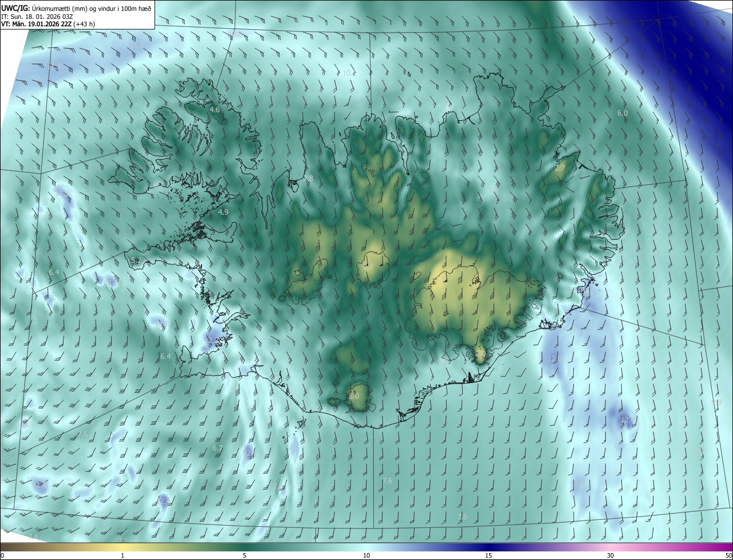
Task: Click the 15 tick label on the color scale
Action: point(488,556)
